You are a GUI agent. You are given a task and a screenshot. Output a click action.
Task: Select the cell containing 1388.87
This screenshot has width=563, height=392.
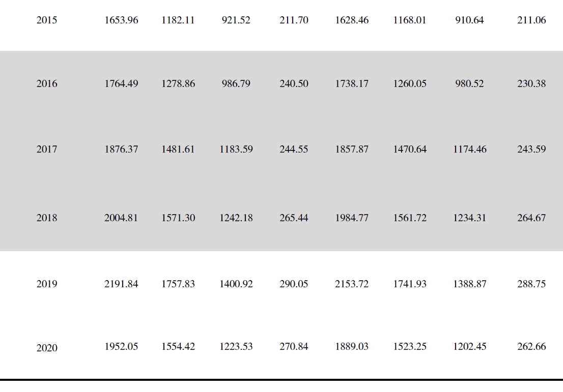[x=470, y=284]
